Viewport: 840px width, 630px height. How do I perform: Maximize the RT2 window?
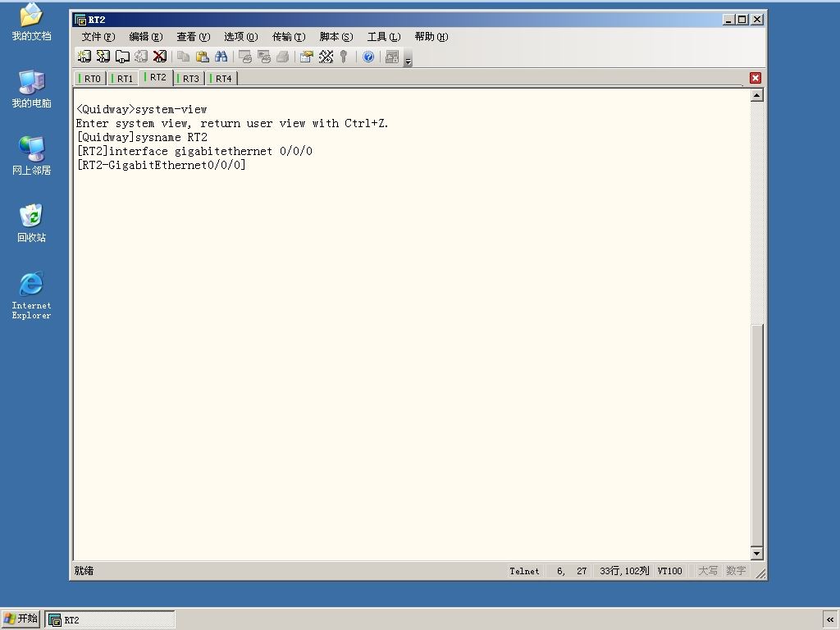(742, 20)
